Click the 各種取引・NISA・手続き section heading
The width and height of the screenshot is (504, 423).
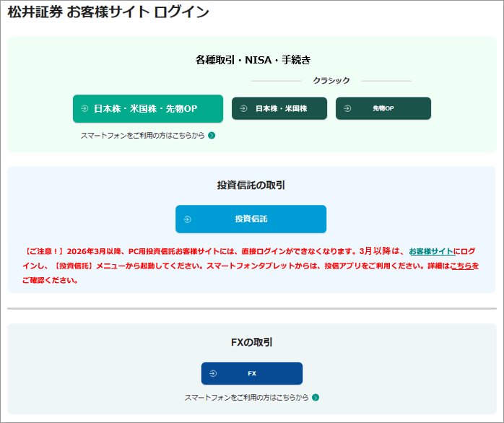click(x=252, y=60)
